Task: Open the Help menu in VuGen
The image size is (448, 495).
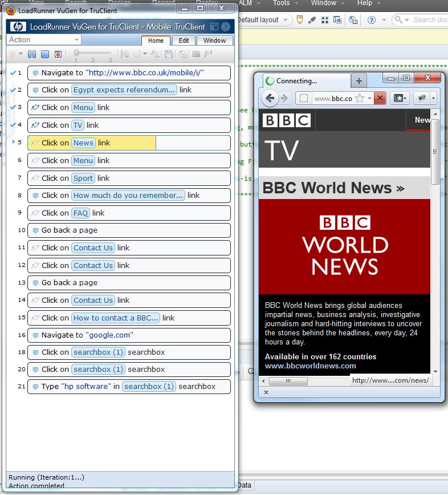Action: (365, 3)
